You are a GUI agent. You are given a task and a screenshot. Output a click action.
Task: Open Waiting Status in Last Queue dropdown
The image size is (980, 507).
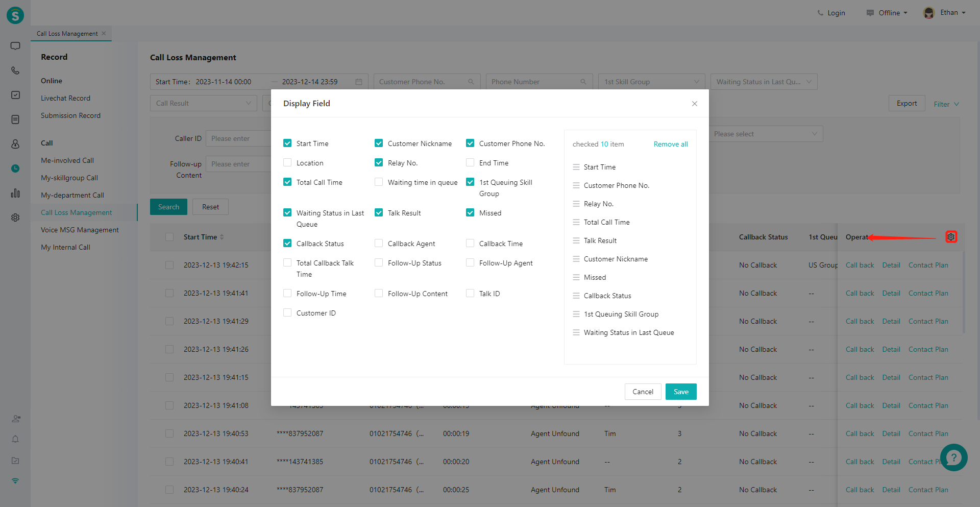[764, 82]
